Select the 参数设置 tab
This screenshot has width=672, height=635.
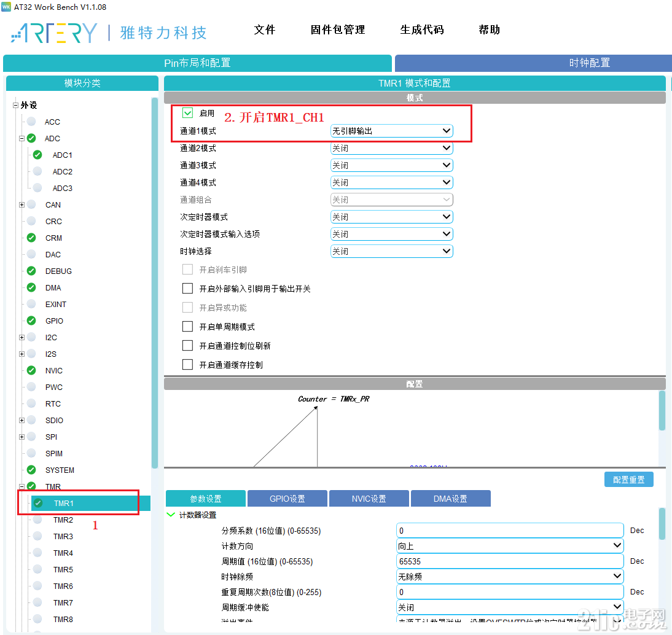click(206, 498)
